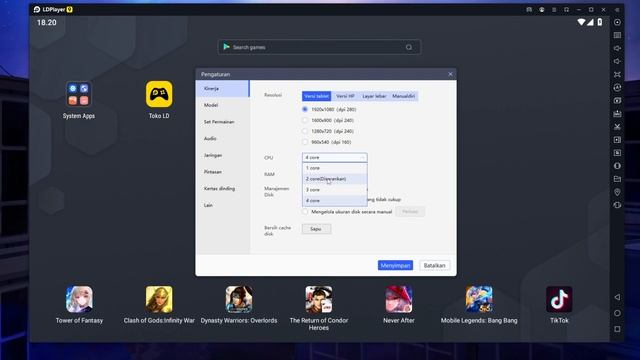Click the rotate screen icon in sidebar
The width and height of the screenshot is (640, 360).
pyautogui.click(x=617, y=205)
